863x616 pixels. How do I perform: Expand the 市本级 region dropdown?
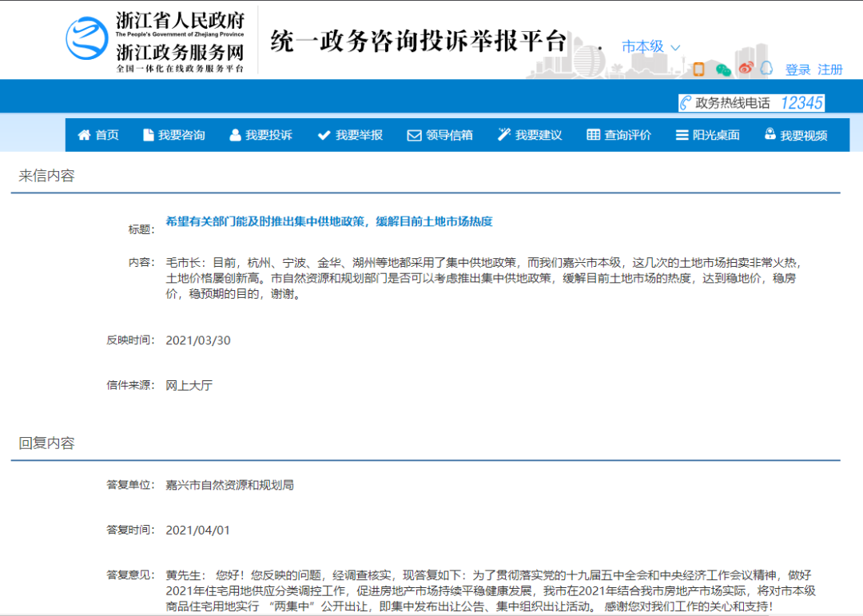[x=643, y=47]
